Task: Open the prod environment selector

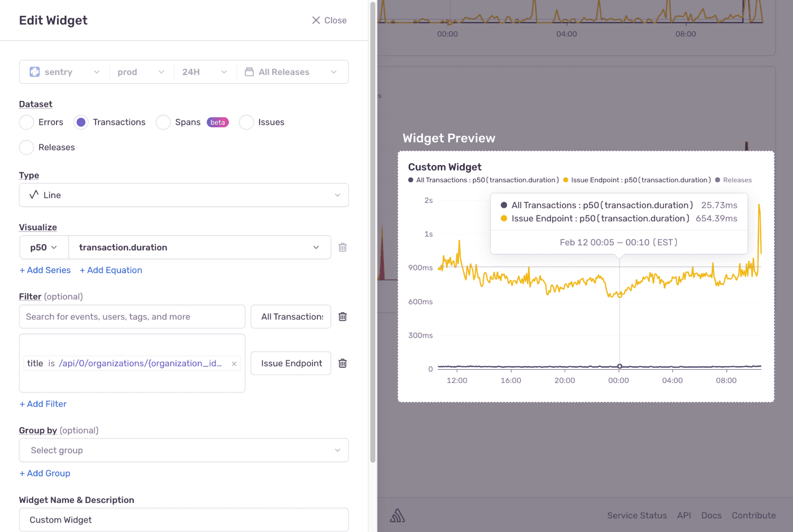Action: [x=141, y=72]
